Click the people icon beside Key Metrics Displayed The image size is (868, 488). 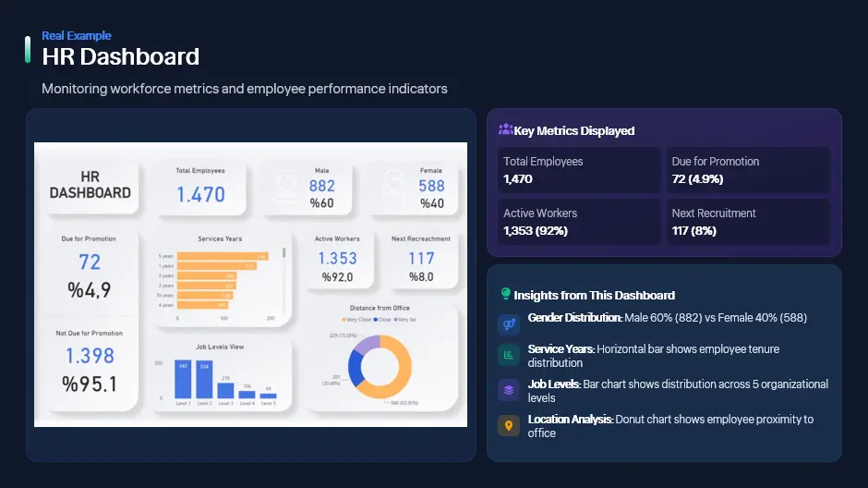pos(505,129)
